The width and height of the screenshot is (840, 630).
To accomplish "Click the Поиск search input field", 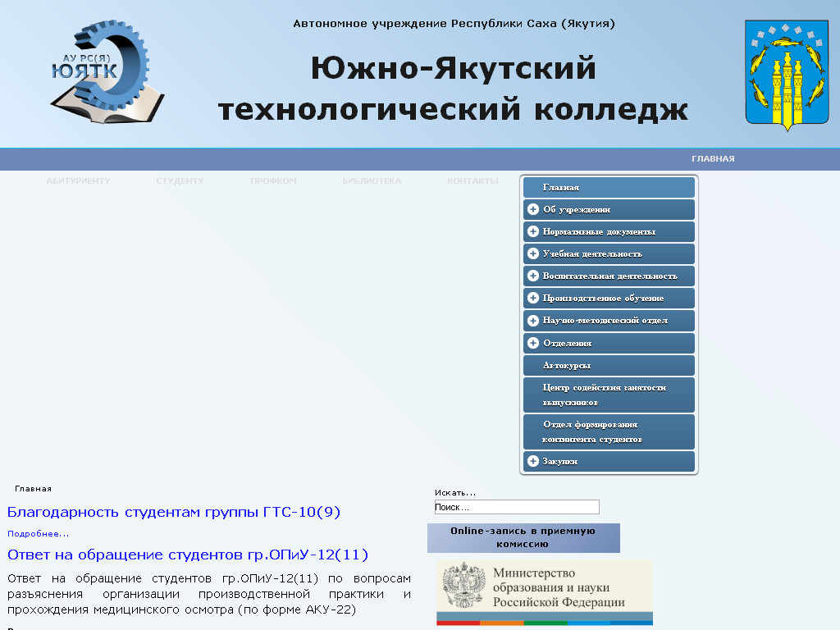I will [x=517, y=507].
